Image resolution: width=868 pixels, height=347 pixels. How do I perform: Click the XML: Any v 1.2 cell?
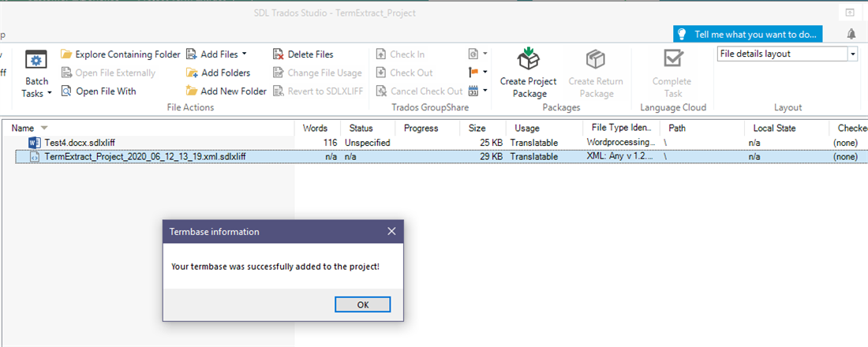tap(622, 157)
